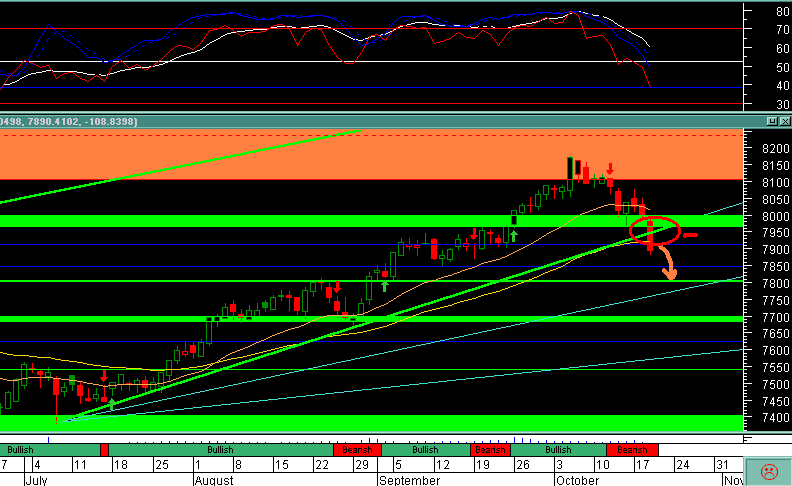Click the 7400 price scale label

pos(775,418)
